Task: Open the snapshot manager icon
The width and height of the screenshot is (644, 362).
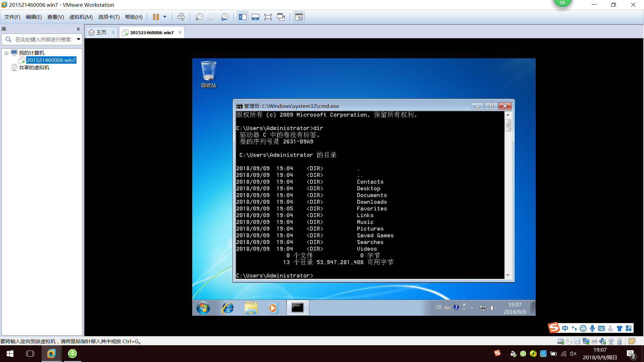Action: (225, 17)
